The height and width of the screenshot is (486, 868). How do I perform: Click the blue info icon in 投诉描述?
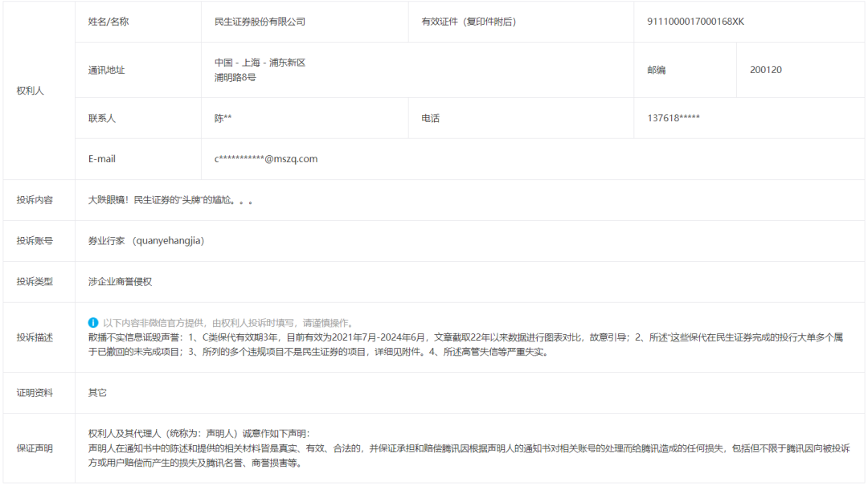pyautogui.click(x=93, y=323)
